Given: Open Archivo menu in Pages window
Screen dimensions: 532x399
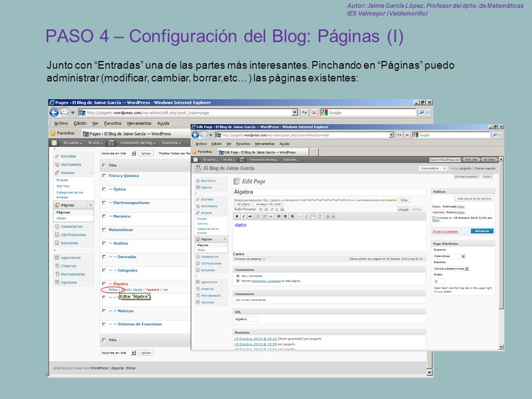Looking at the screenshot, I should [x=61, y=124].
